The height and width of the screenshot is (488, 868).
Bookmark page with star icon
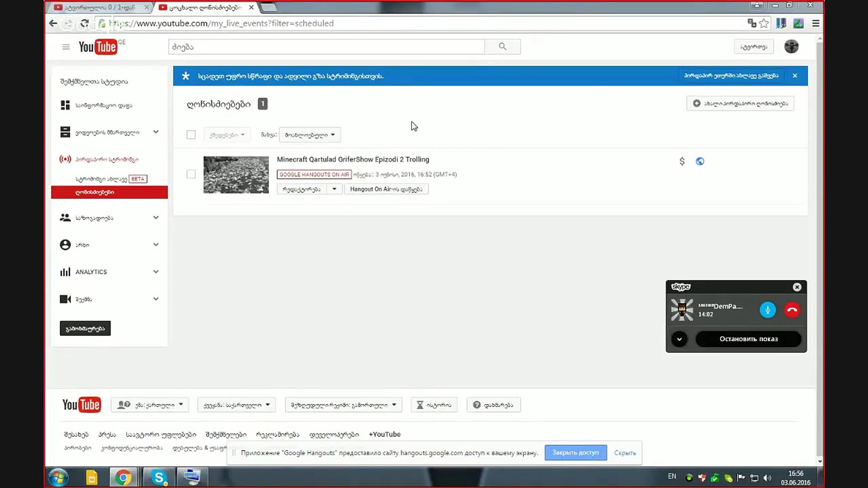pos(764,23)
